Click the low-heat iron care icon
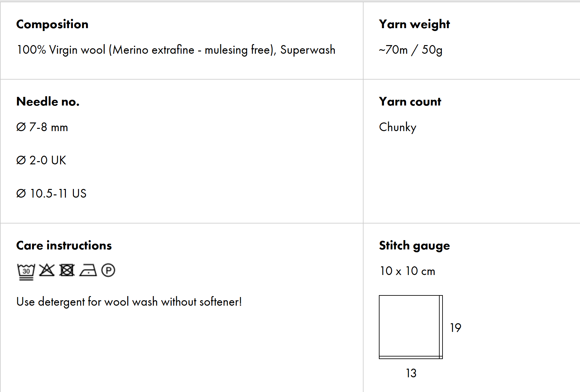This screenshot has width=580, height=392. 88,270
